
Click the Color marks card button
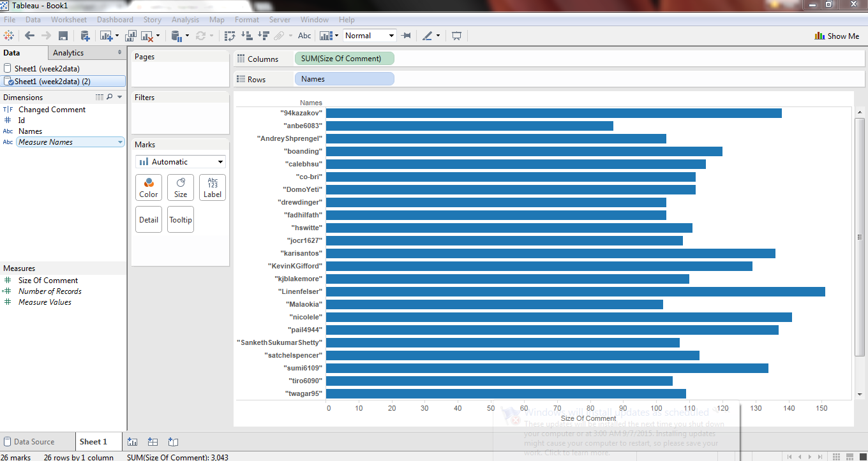pos(149,187)
